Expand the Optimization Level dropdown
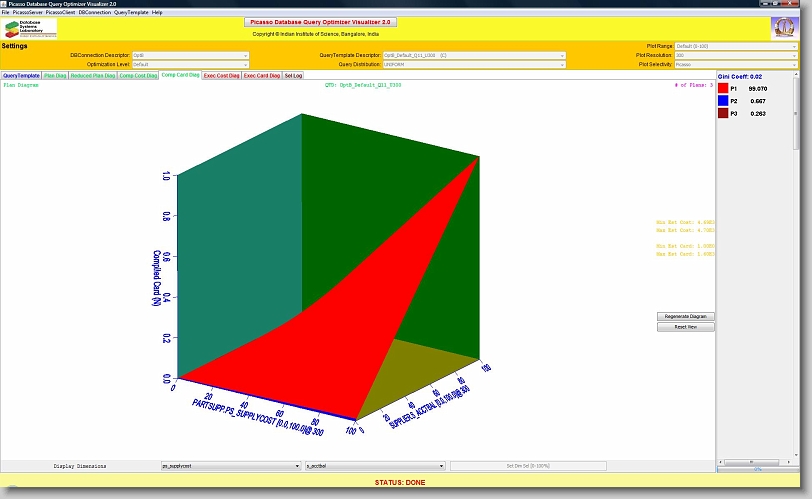 point(190,64)
